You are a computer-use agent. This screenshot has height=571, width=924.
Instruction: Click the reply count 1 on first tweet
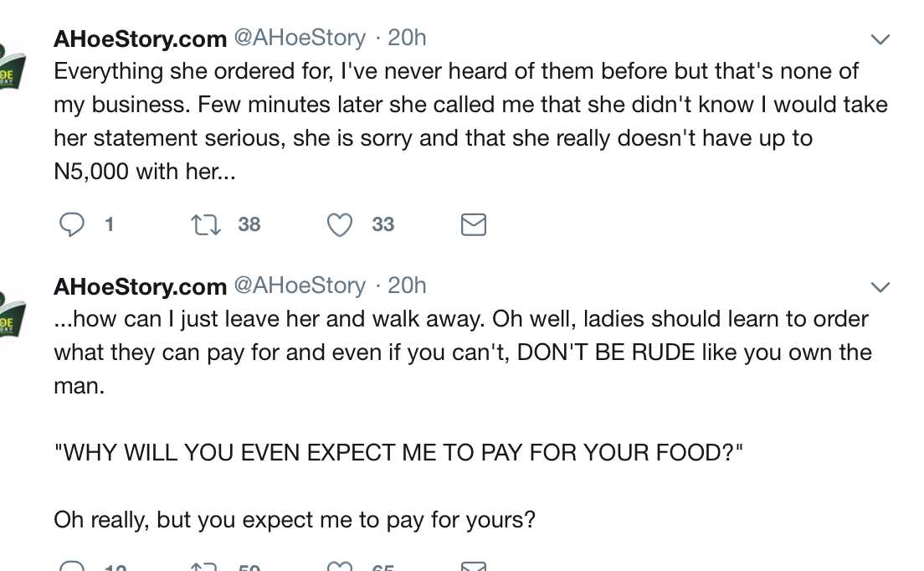(x=109, y=224)
